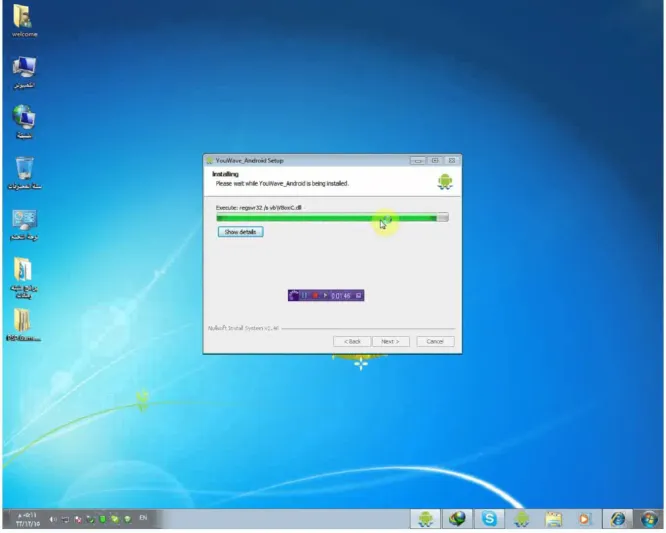This screenshot has height=533, width=666.
Task: Select the first Android taskbar icon
Action: point(425,519)
